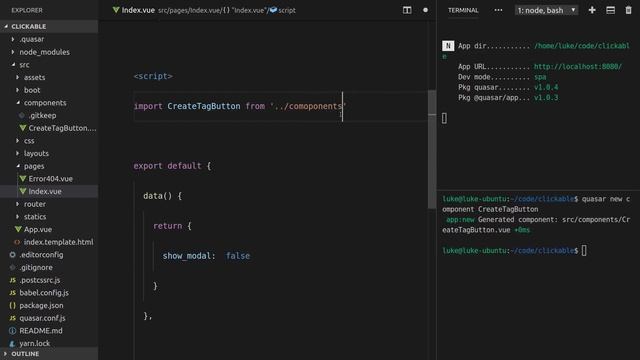
Task: Click gear icon beside .editorconfig
Action: (13, 255)
